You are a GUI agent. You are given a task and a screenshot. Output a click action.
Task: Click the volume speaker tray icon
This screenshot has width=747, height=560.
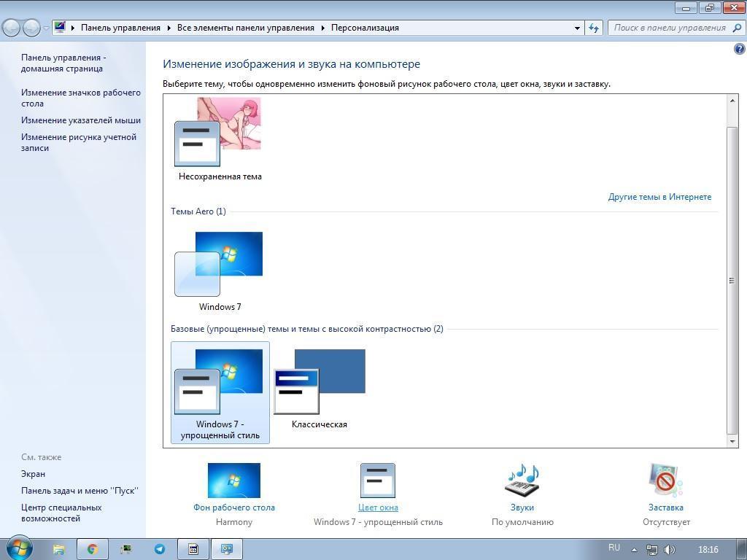[670, 550]
